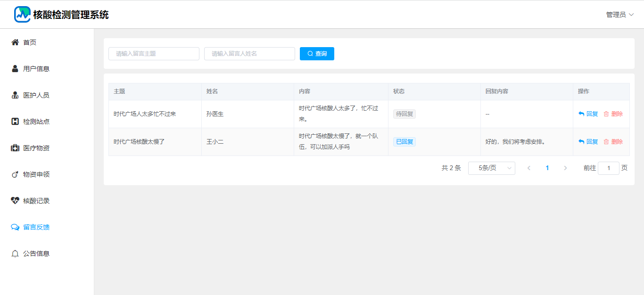Select the 留言反馈 menu item
This screenshot has height=295, width=644.
[x=36, y=227]
